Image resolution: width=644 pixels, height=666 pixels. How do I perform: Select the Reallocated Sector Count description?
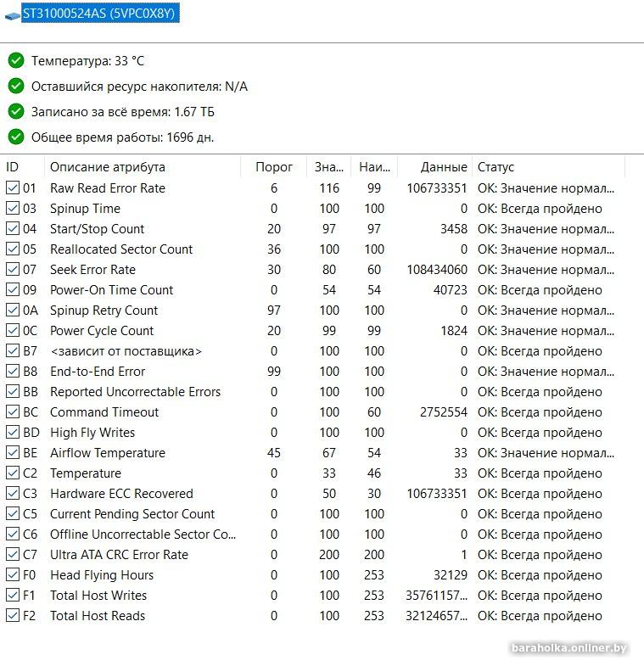[121, 249]
